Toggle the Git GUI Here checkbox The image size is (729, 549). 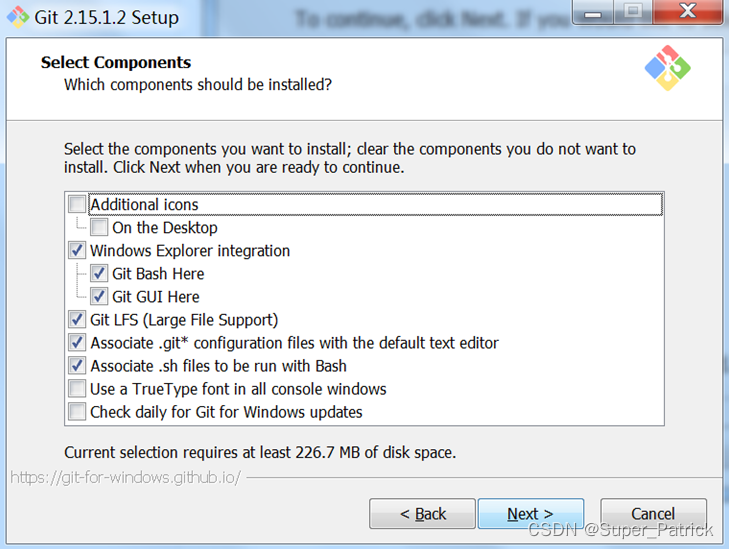point(99,297)
